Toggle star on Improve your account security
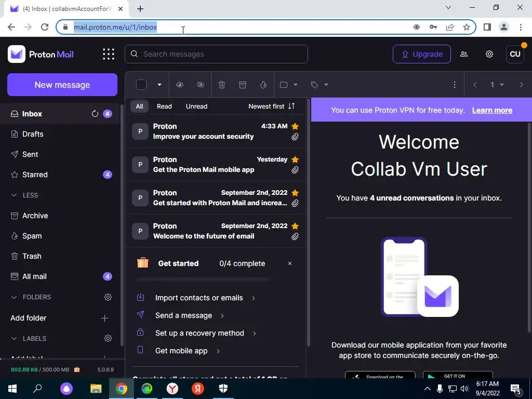The image size is (532, 399). [295, 126]
